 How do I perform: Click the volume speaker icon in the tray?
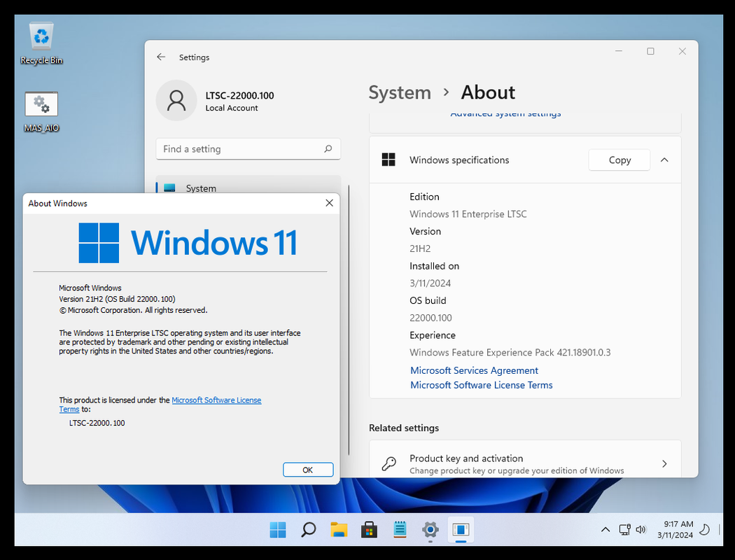640,529
